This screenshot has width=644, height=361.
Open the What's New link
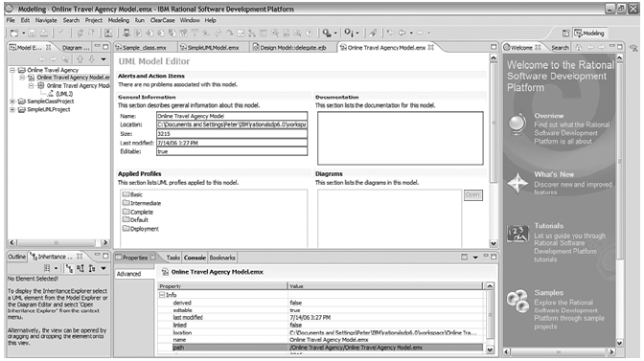point(554,174)
